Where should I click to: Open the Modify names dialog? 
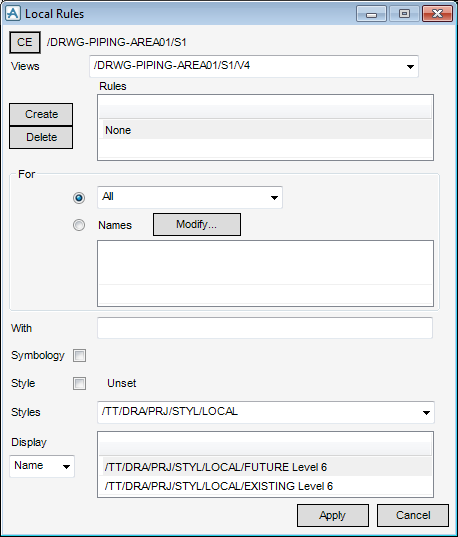pyautogui.click(x=197, y=225)
